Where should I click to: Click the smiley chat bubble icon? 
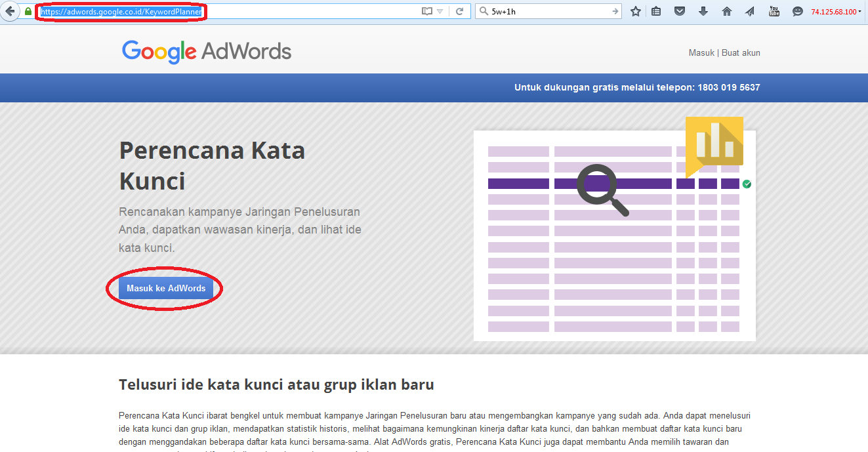[798, 11]
